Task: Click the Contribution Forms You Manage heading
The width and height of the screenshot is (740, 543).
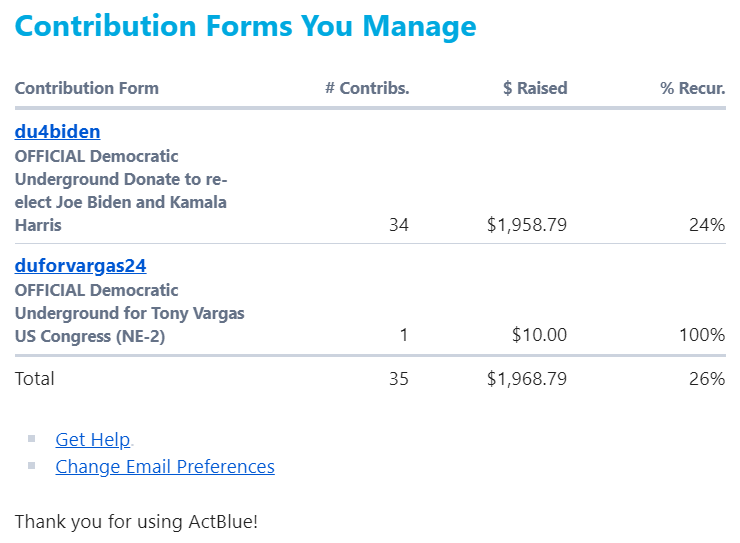Action: click(246, 26)
